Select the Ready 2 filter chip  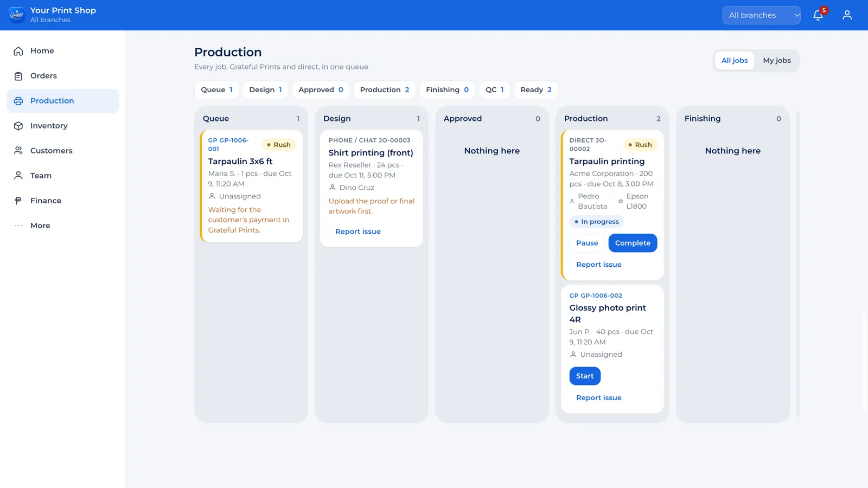coord(536,90)
